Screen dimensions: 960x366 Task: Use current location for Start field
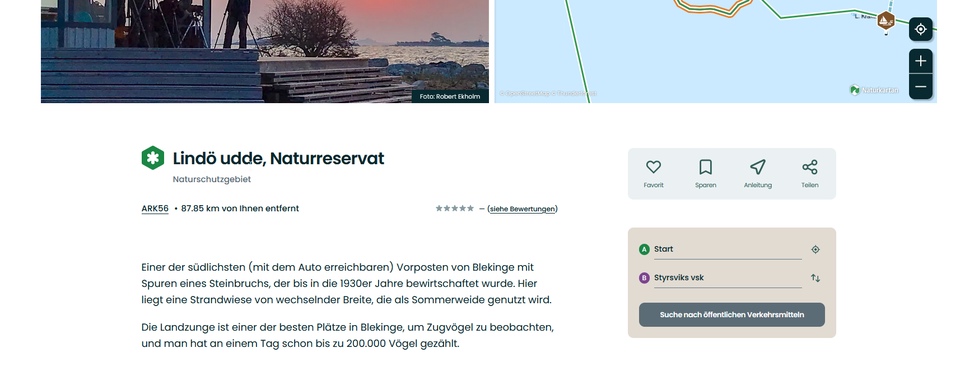pos(815,249)
